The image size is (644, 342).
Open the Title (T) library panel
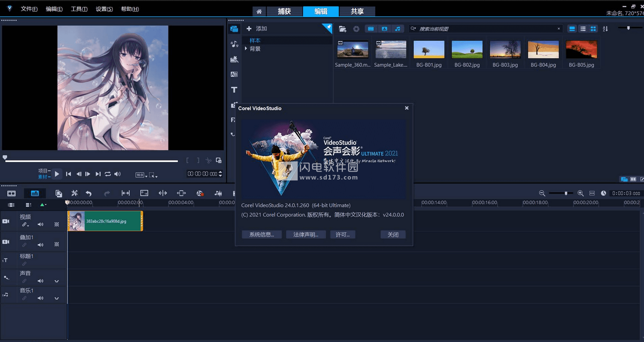(x=234, y=90)
